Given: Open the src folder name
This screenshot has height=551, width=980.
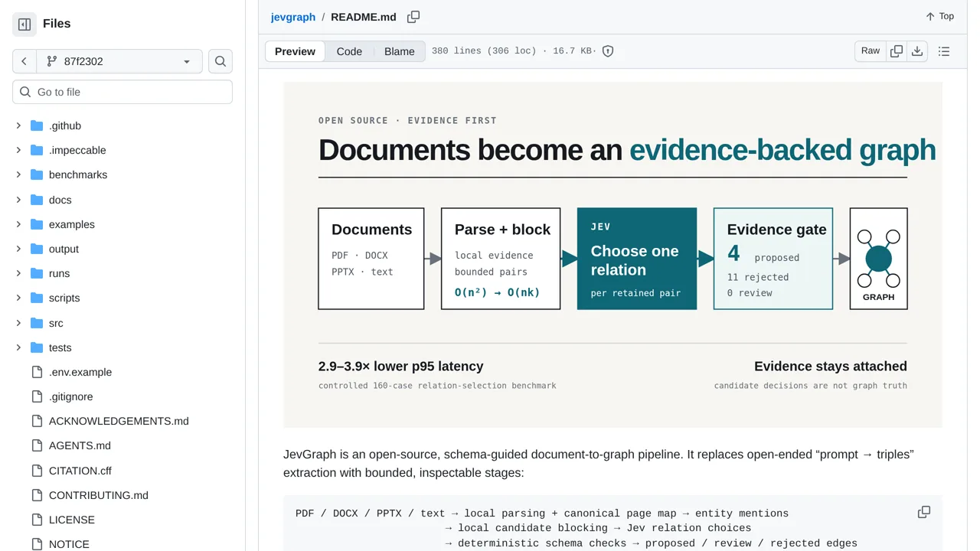Looking at the screenshot, I should coord(56,323).
